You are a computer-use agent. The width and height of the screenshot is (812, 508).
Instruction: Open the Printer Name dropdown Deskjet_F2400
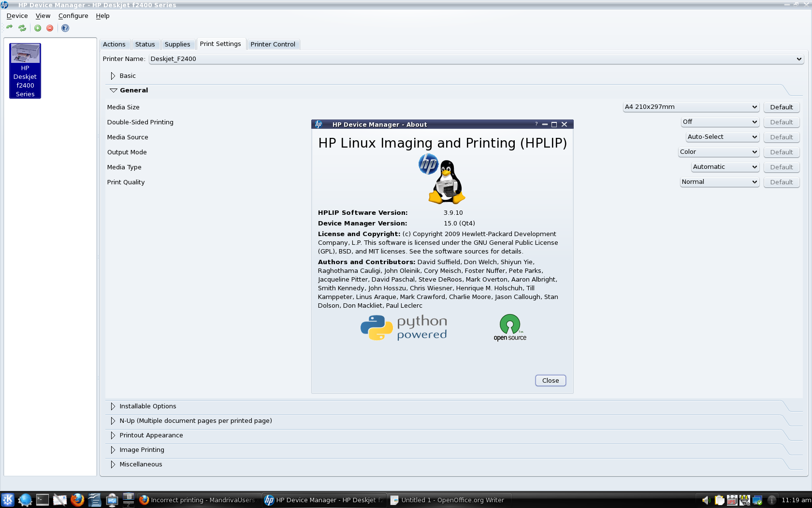(x=476, y=59)
